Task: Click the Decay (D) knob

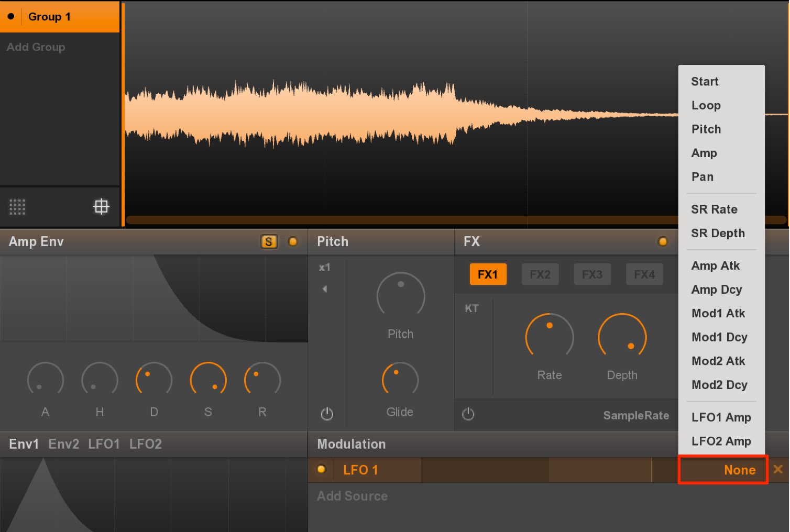Action: pos(154,379)
